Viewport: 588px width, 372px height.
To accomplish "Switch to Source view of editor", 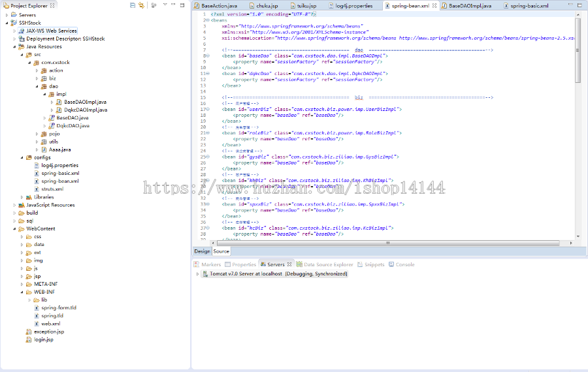I will tap(221, 251).
